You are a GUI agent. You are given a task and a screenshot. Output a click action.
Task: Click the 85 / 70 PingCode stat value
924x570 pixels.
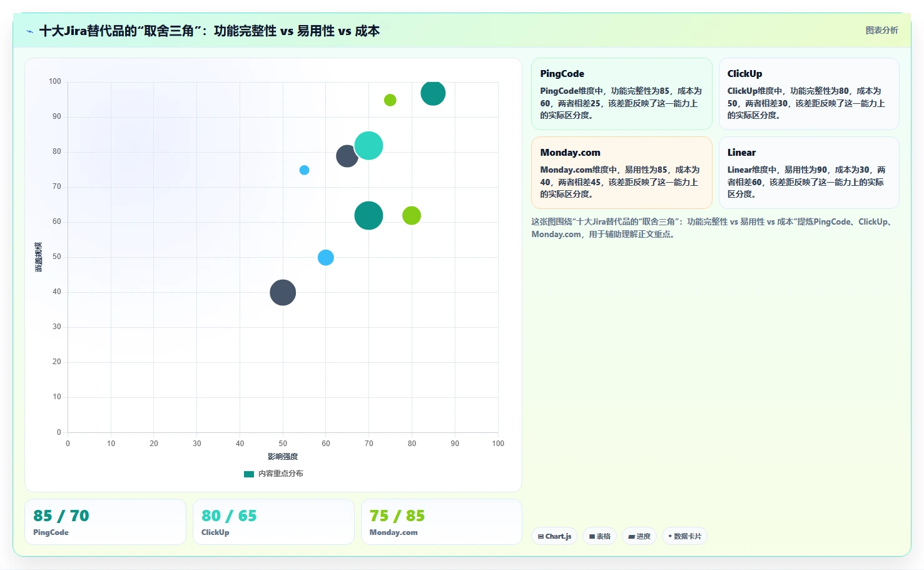tap(61, 516)
